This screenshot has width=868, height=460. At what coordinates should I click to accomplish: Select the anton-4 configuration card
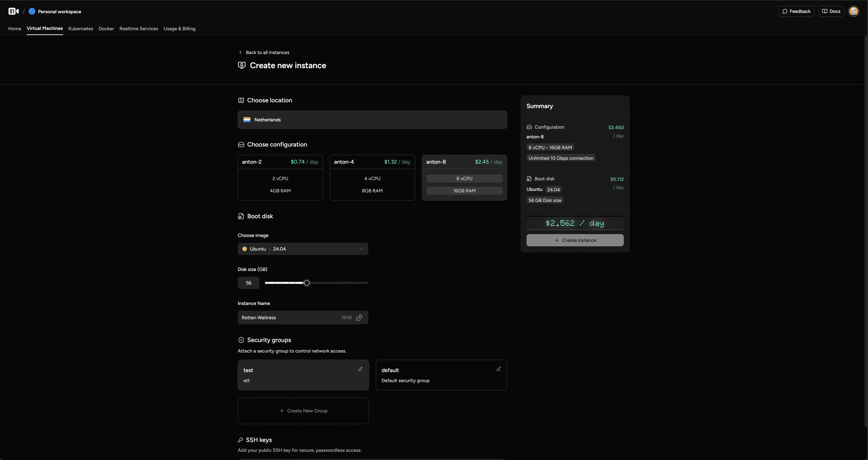(372, 177)
